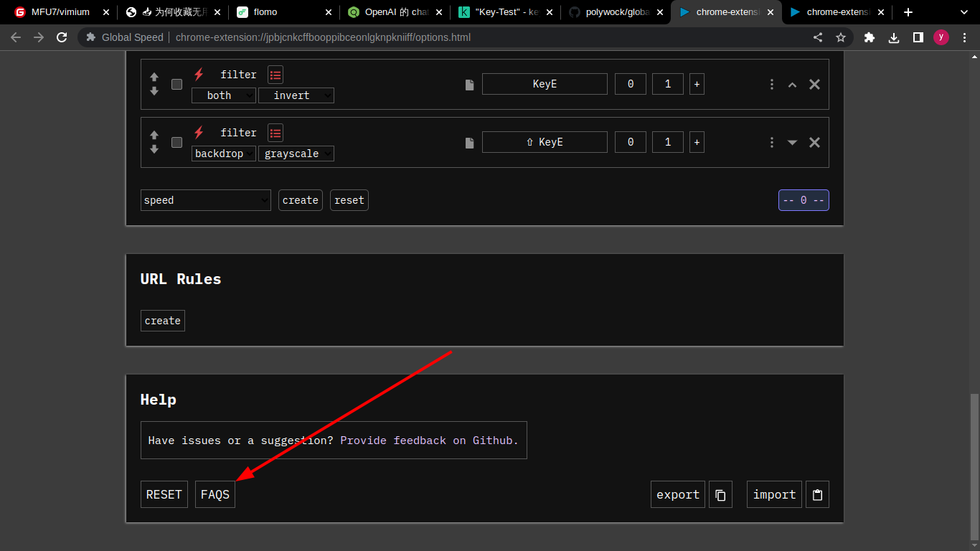Click the red lightning icon in KeyE row
The width and height of the screenshot is (980, 551).
(199, 74)
